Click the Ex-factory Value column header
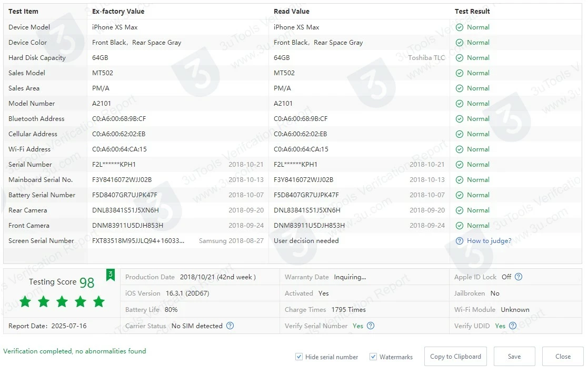The height and width of the screenshot is (375, 588). click(x=118, y=11)
